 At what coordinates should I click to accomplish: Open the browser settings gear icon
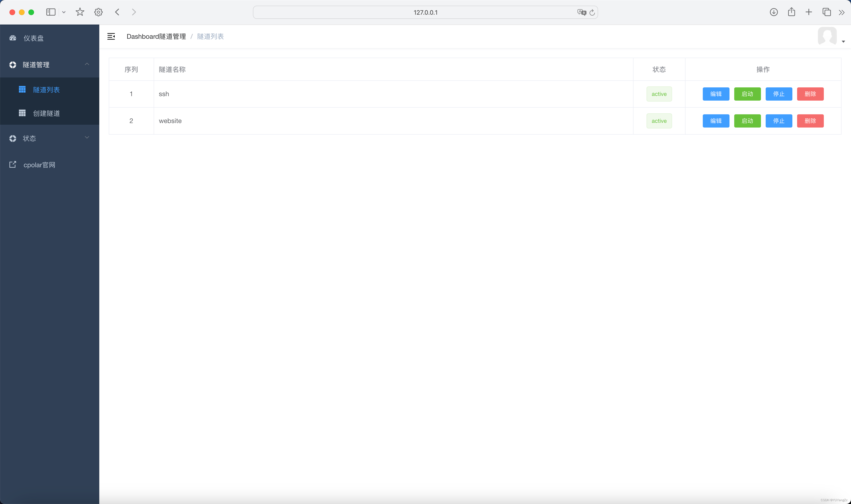[x=98, y=12]
